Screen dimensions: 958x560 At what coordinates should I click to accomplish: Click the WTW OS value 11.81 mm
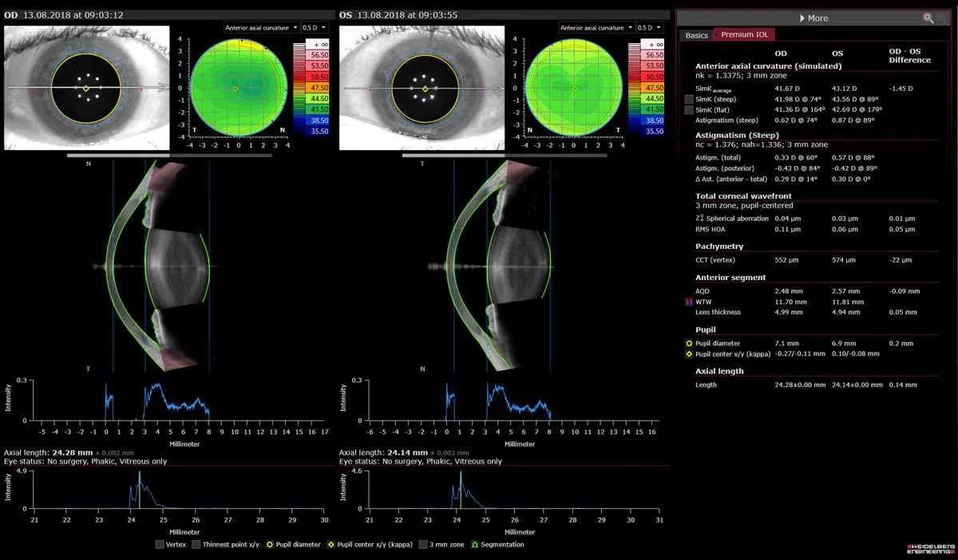[848, 302]
